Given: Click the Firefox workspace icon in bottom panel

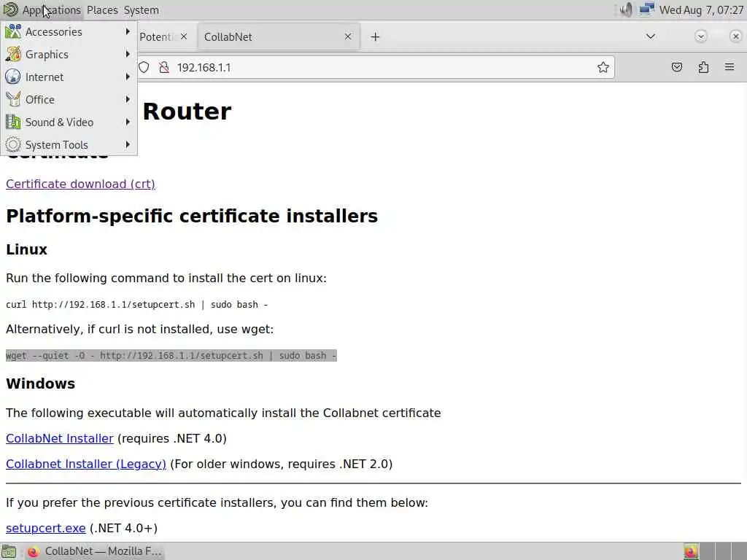Looking at the screenshot, I should point(691,551).
